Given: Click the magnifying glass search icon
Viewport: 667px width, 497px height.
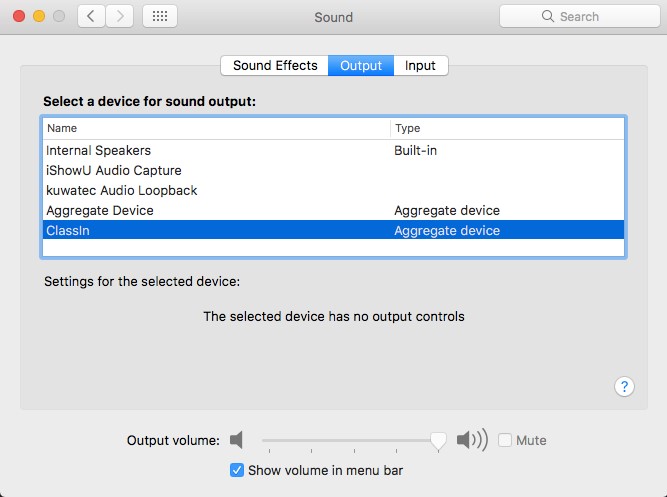Looking at the screenshot, I should pos(548,17).
